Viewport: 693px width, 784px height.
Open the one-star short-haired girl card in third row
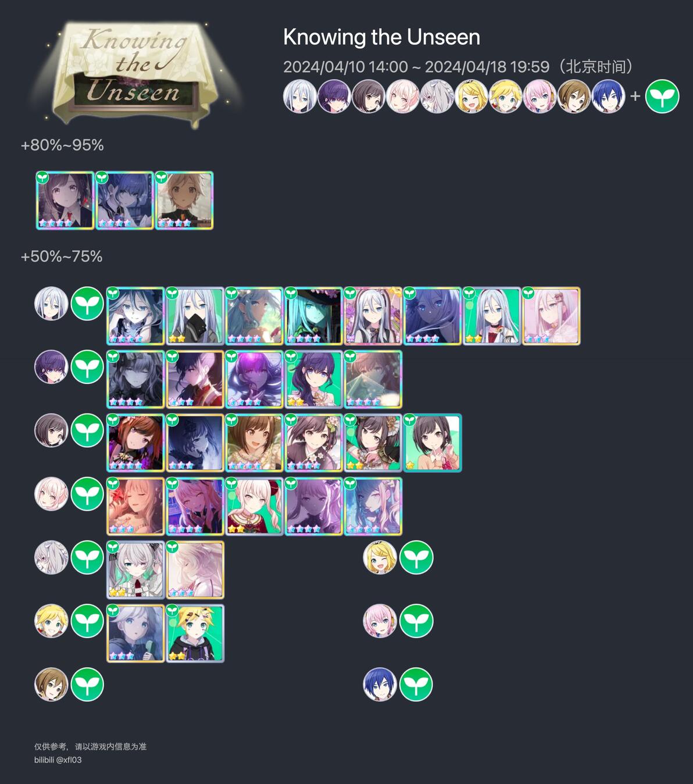pyautogui.click(x=433, y=443)
